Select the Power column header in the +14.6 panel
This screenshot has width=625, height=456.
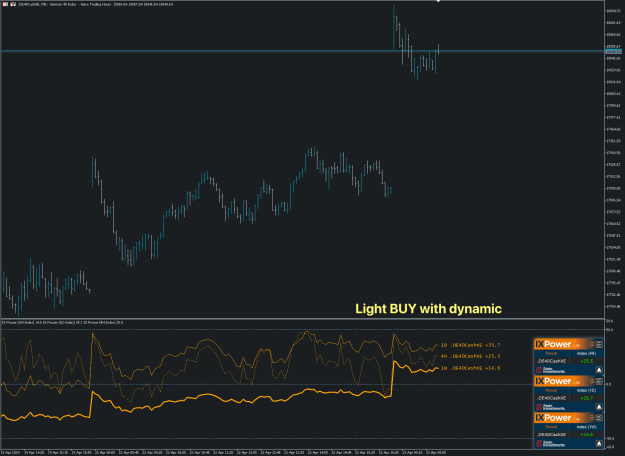click(551, 427)
